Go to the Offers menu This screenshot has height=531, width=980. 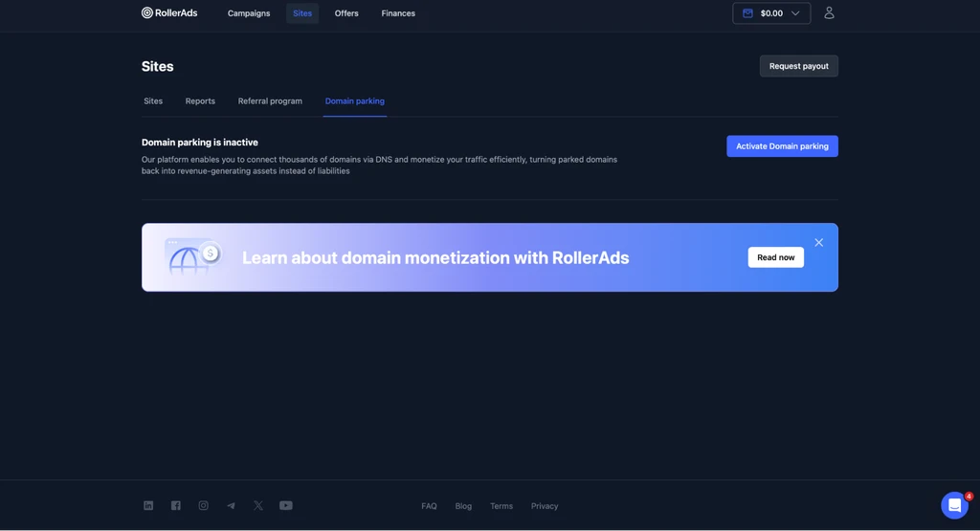tap(346, 13)
